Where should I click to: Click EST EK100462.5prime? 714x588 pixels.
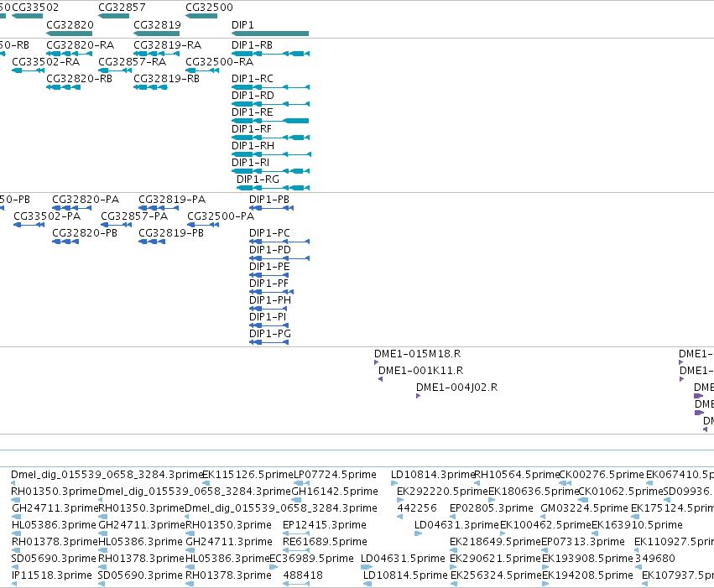503,533
